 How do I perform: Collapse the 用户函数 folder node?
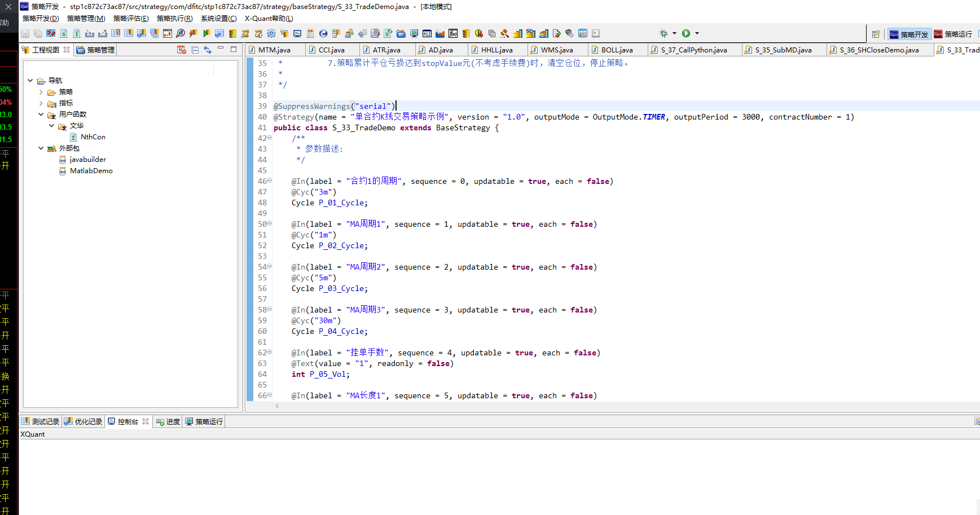[41, 115]
